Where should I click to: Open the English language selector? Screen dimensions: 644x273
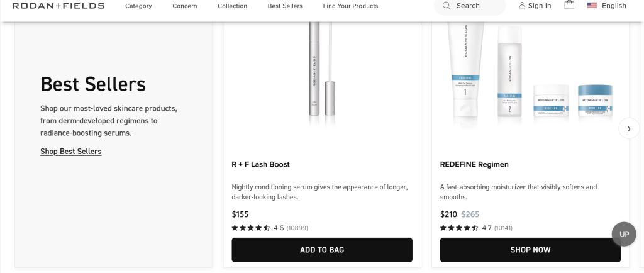coord(614,6)
